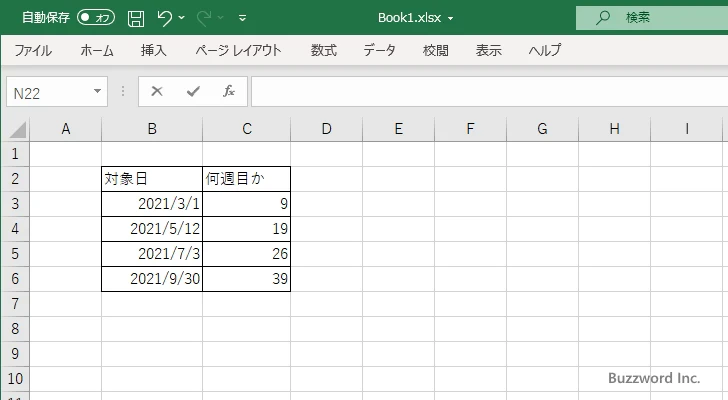Click the formula bar resize dots handle
The width and height of the screenshot is (728, 400).
coord(123,91)
